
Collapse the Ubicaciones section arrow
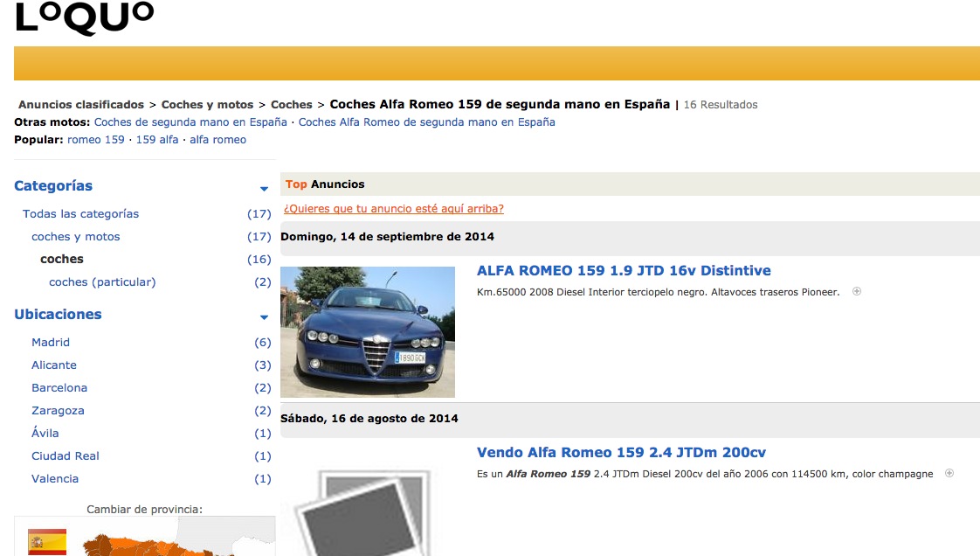click(264, 317)
